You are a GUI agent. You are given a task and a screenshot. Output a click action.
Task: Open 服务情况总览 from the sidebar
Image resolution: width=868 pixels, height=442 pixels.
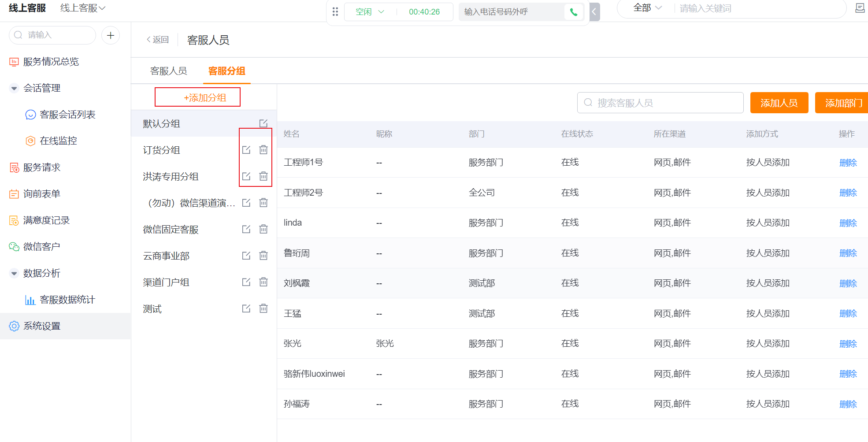[x=51, y=62]
